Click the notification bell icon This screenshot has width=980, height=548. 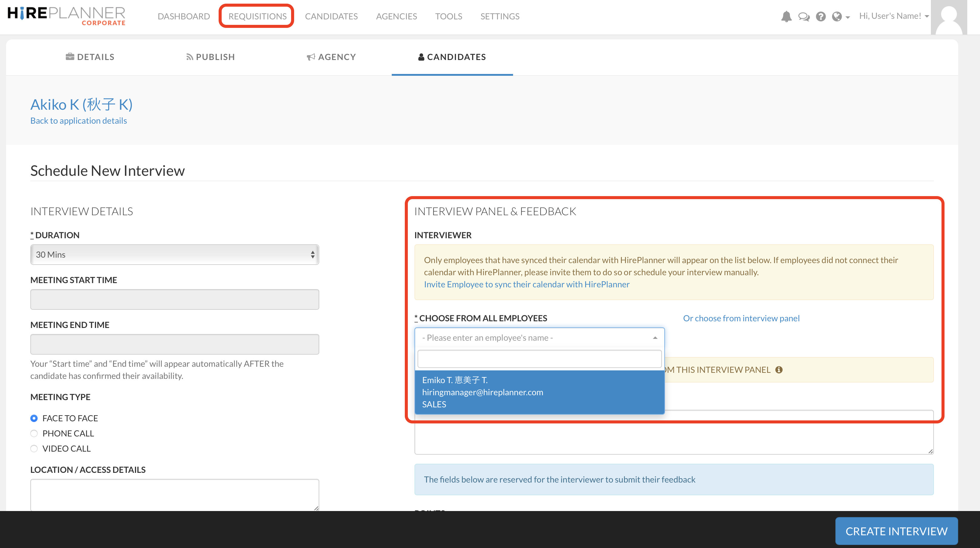coord(786,16)
